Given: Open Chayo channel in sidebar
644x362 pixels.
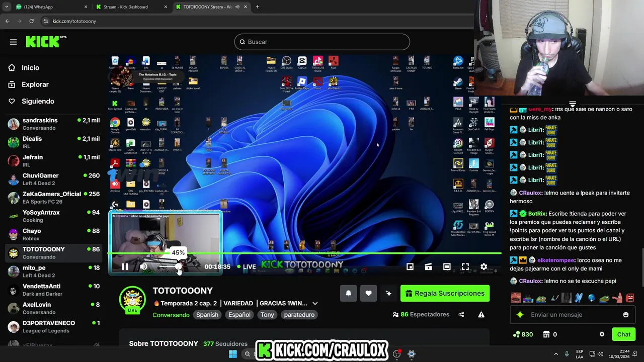Looking at the screenshot, I should [53, 234].
